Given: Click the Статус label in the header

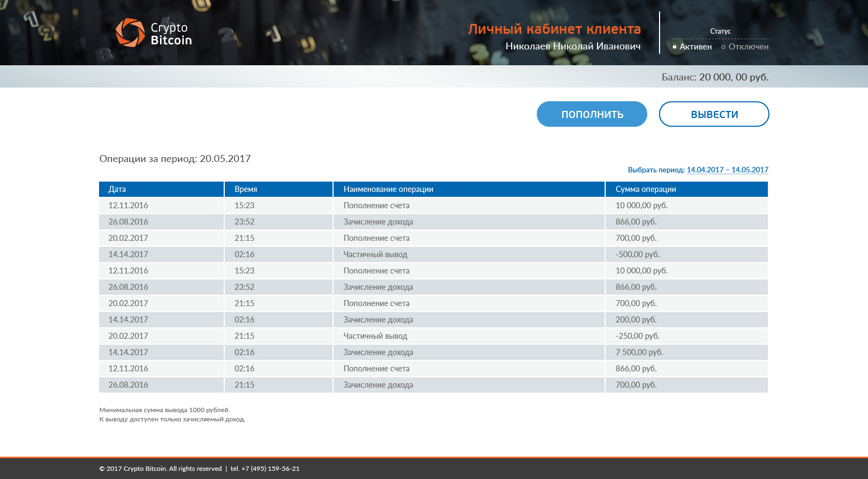Looking at the screenshot, I should tap(721, 32).
